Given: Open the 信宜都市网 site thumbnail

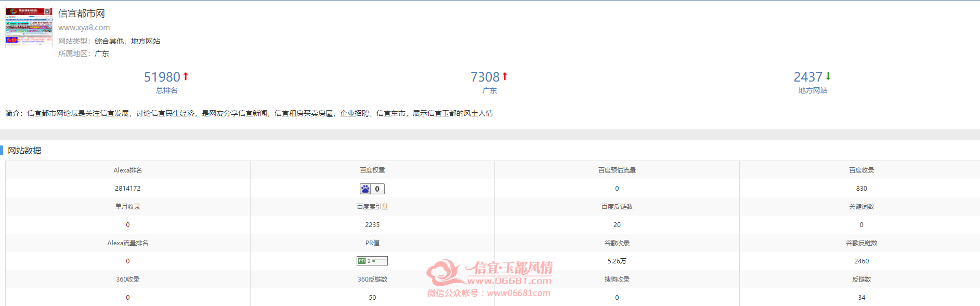Looking at the screenshot, I should [29, 27].
